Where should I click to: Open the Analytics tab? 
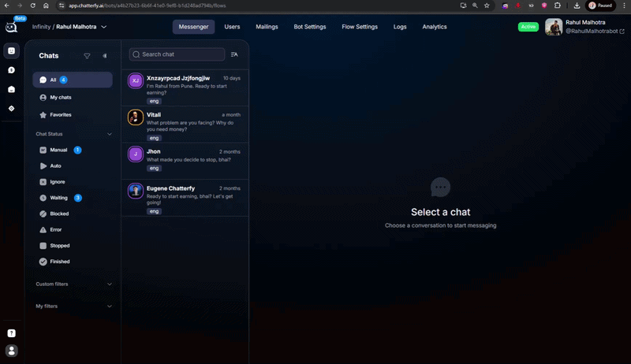coord(435,27)
